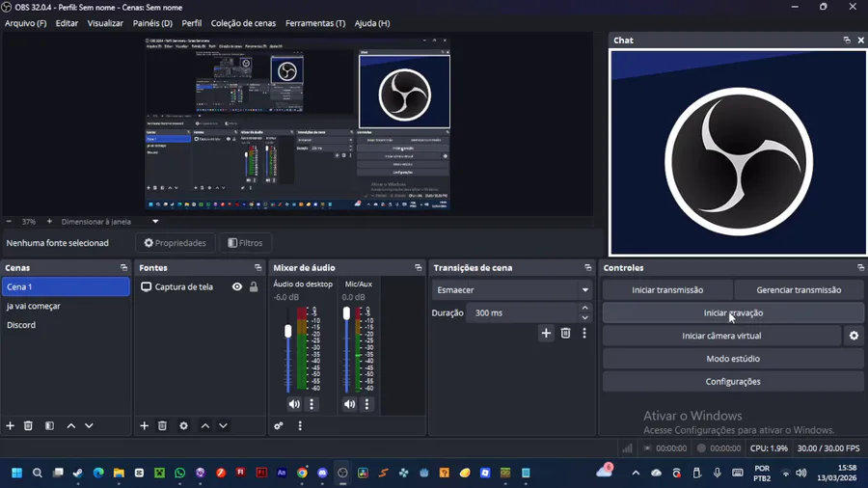
Task: Click Gerenciar transmissão button
Action: [x=799, y=290]
